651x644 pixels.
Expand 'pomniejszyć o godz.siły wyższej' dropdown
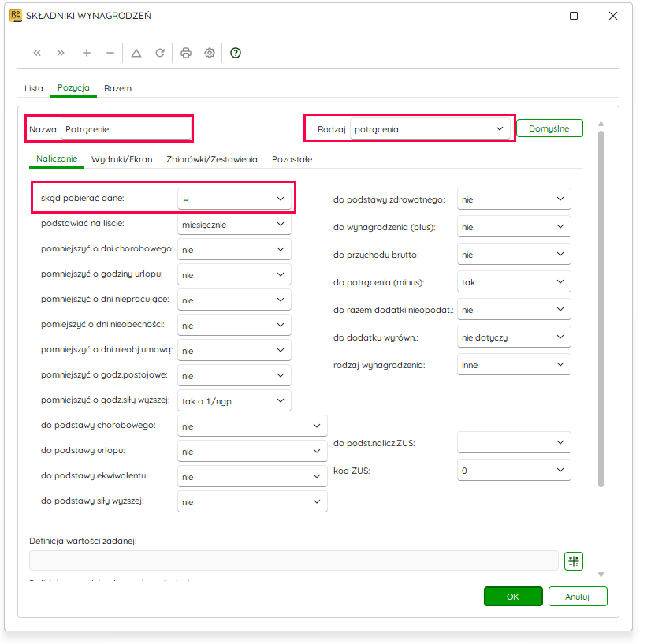[234, 401]
